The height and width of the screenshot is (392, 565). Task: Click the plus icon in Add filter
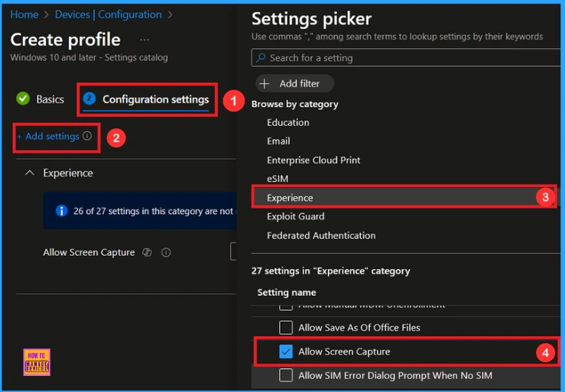point(264,83)
